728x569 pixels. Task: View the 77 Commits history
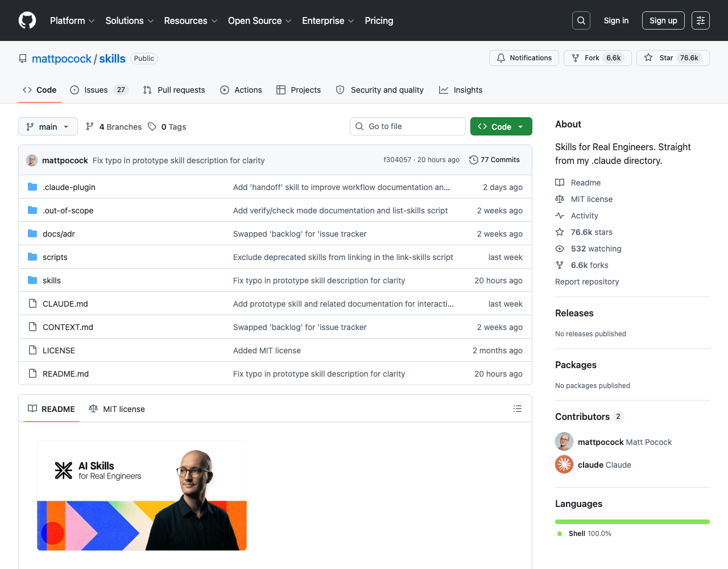tap(494, 160)
